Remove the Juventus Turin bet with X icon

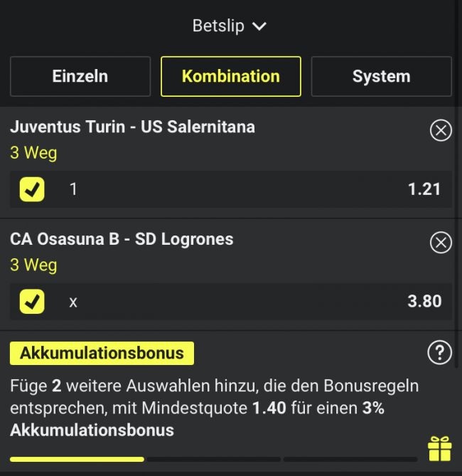click(441, 130)
